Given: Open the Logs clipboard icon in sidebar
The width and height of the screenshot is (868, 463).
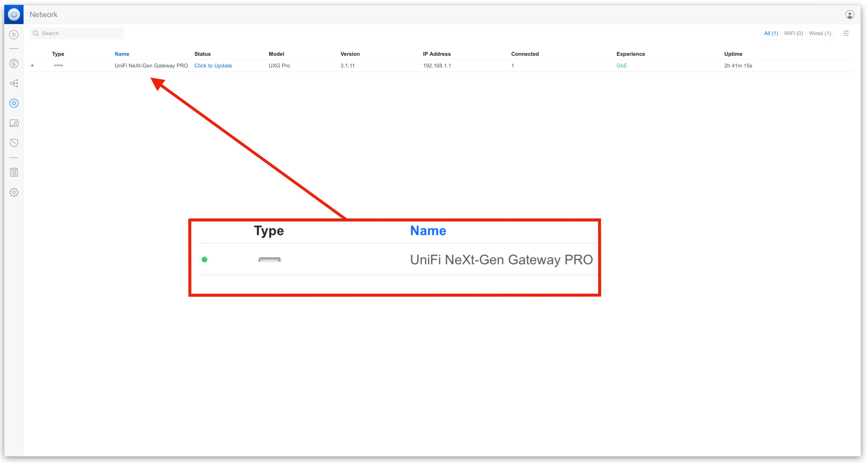Looking at the screenshot, I should point(14,172).
